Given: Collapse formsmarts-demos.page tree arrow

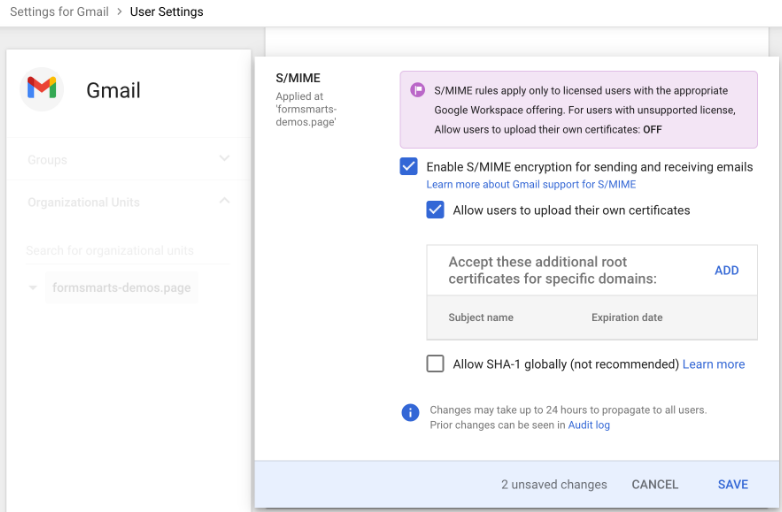Looking at the screenshot, I should [33, 288].
